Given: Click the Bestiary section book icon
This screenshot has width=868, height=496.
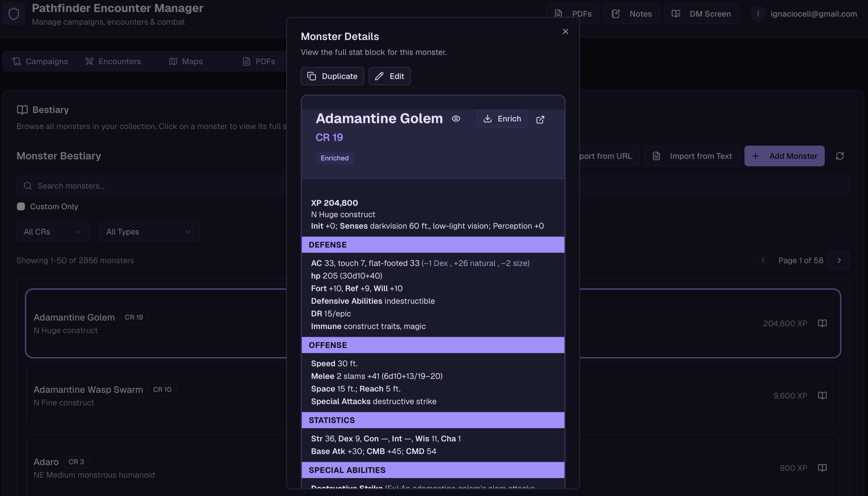Looking at the screenshot, I should click(22, 110).
